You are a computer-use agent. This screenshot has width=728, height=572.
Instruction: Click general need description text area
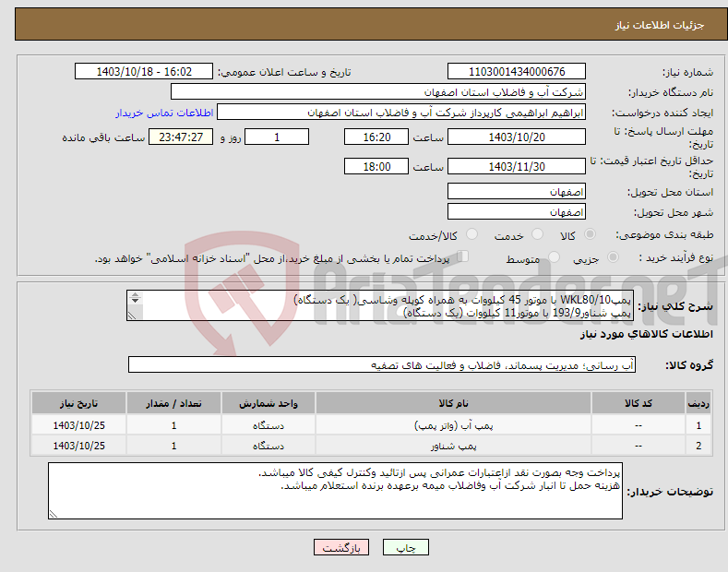[380, 305]
